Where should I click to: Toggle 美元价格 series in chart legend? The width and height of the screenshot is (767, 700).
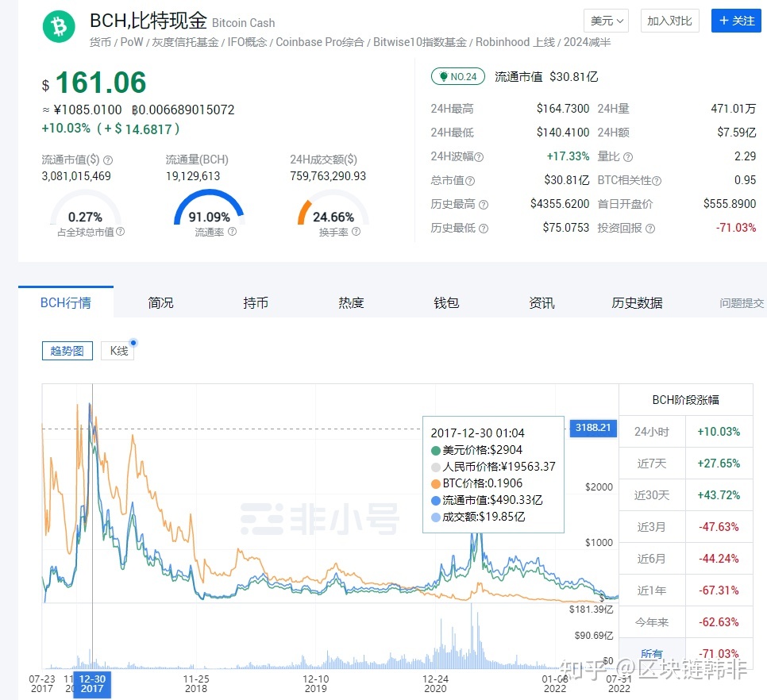pos(477,450)
